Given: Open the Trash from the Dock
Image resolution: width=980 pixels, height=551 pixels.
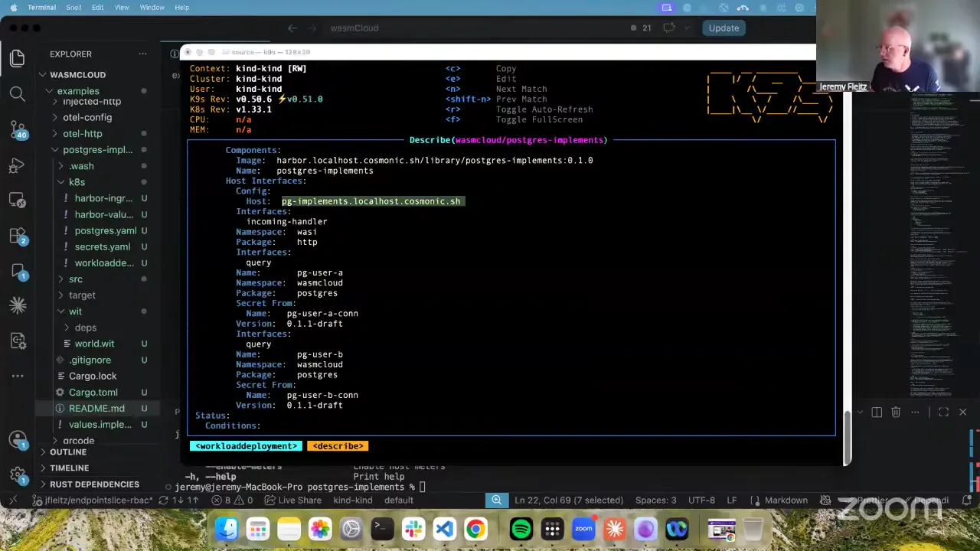Looking at the screenshot, I should (753, 529).
